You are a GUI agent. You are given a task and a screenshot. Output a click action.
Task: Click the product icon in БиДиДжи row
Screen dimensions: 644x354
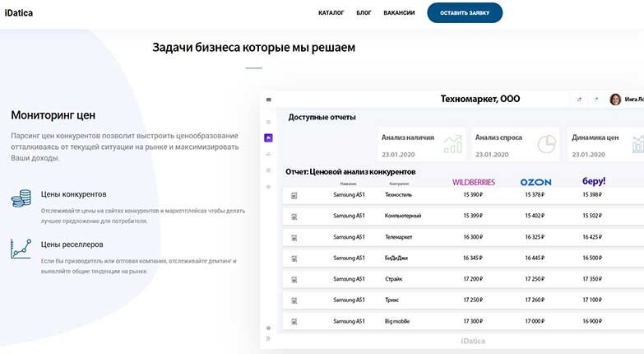294,259
